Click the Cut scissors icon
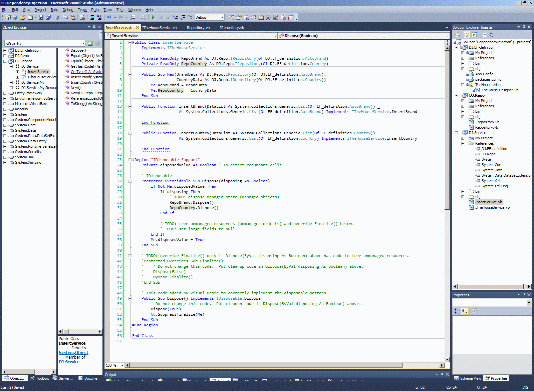 pos(58,17)
